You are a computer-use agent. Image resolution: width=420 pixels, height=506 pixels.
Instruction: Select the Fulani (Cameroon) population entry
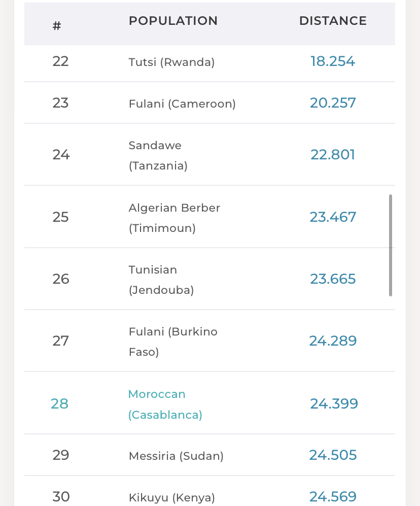(182, 104)
